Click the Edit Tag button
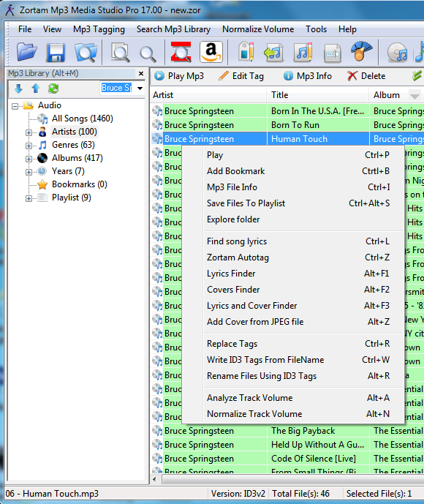Viewport: 424px width, 504px height. click(x=241, y=76)
